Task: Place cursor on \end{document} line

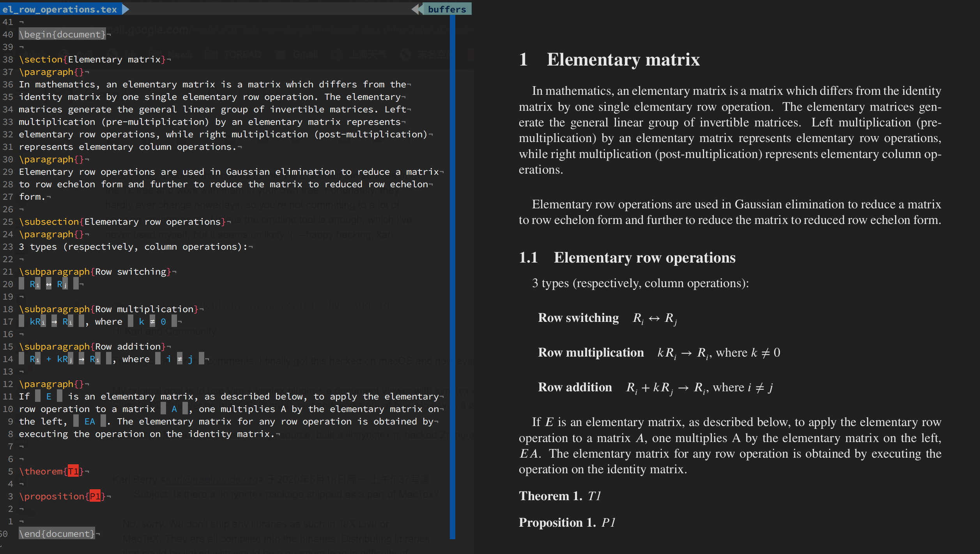Action: [x=57, y=534]
